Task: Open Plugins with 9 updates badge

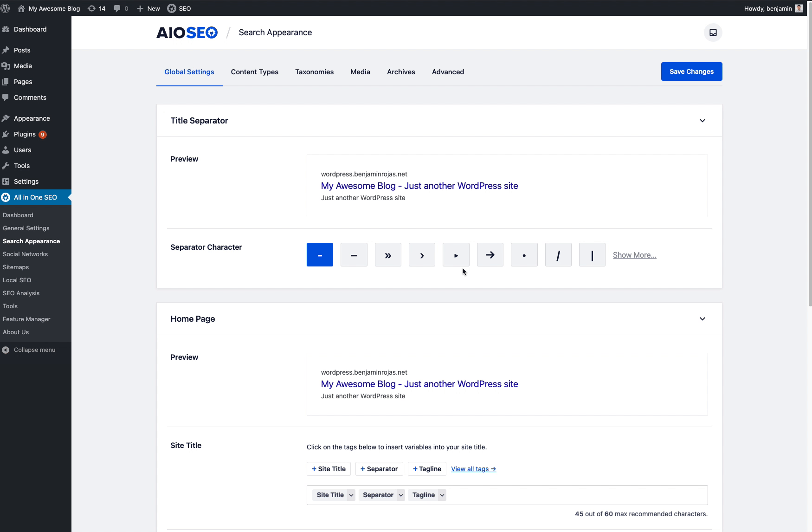Action: coord(30,134)
